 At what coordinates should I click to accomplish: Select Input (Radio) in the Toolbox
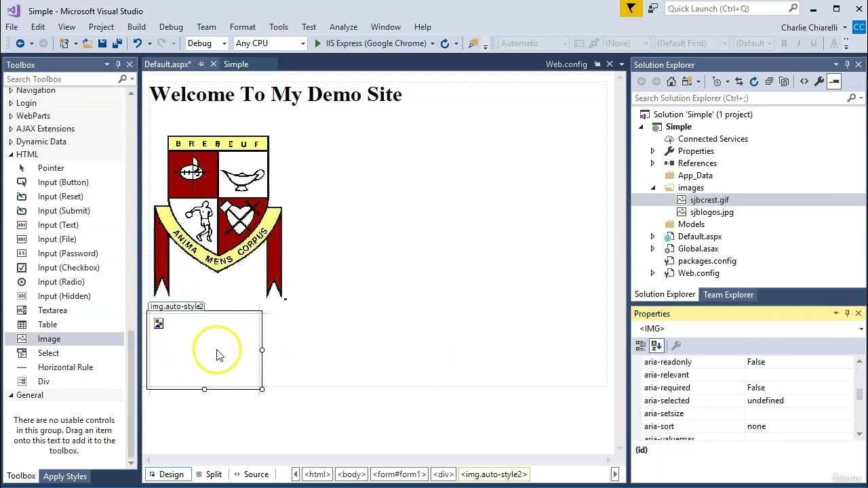point(61,282)
